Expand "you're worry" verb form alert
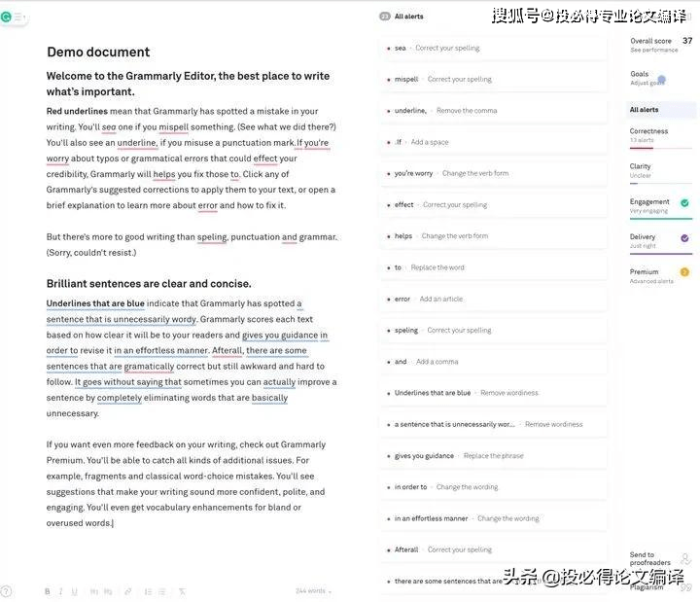 pos(494,173)
